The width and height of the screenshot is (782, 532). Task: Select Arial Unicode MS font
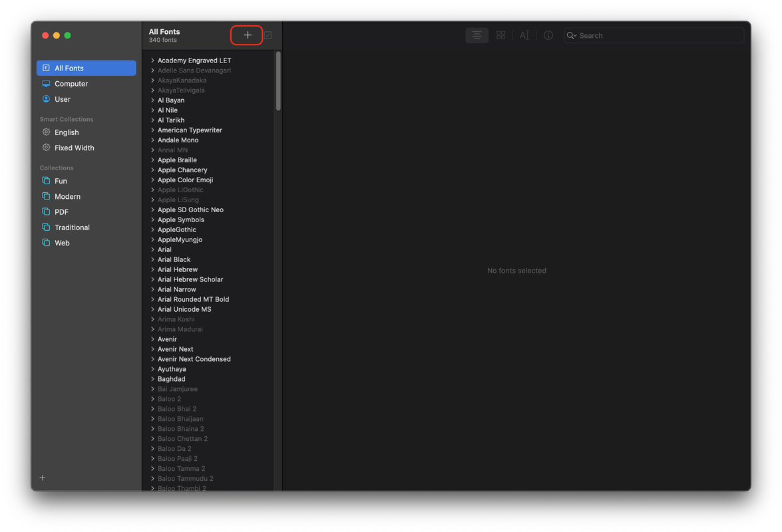pos(184,309)
